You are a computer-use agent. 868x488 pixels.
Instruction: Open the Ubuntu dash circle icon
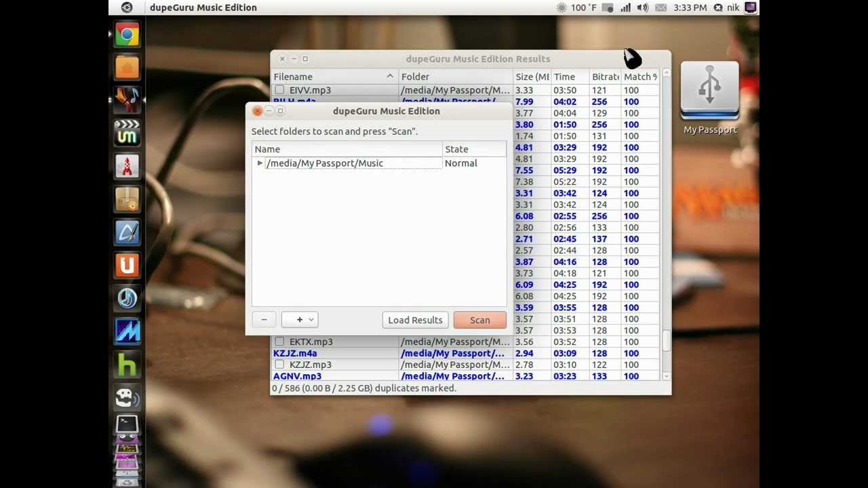point(127,7)
